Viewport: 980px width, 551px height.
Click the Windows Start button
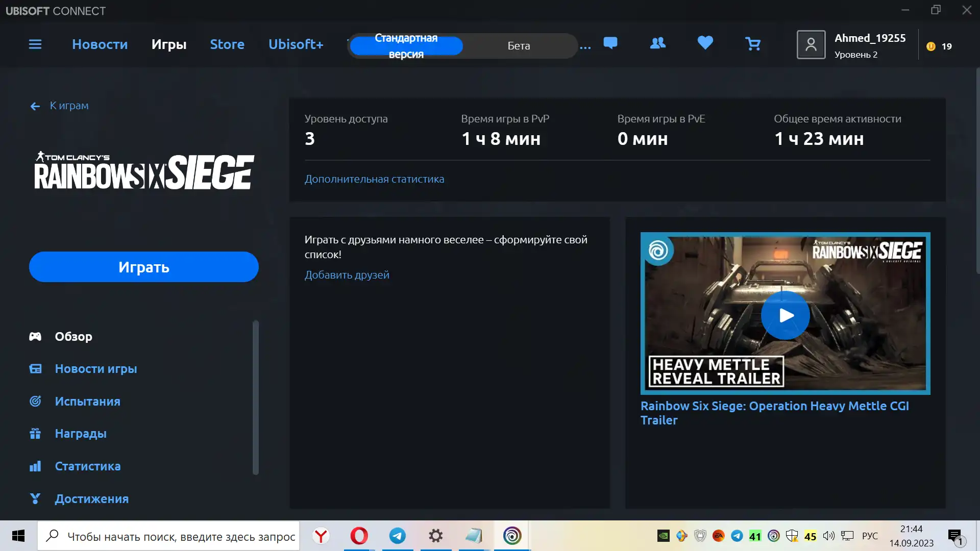pyautogui.click(x=18, y=536)
